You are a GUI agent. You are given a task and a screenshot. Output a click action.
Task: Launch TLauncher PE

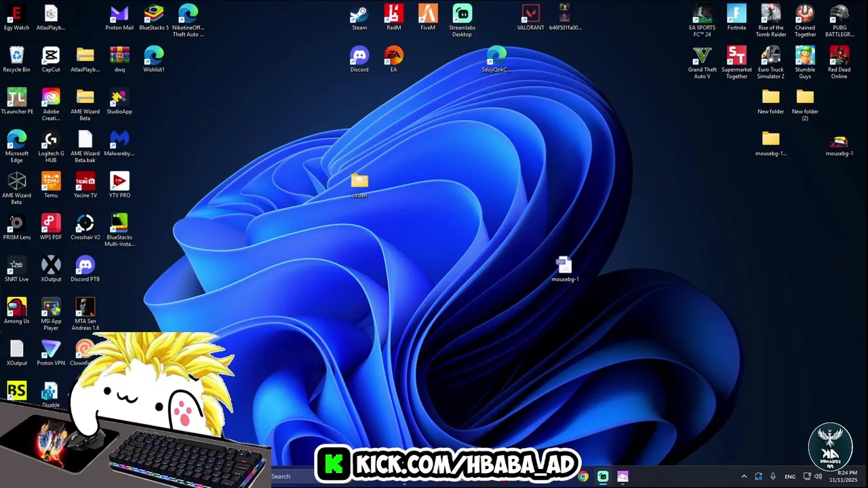click(16, 102)
